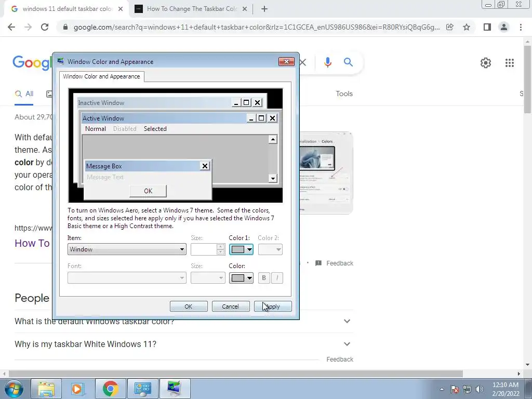Click Chrome back arrow button
This screenshot has height=399, width=532.
11,27
